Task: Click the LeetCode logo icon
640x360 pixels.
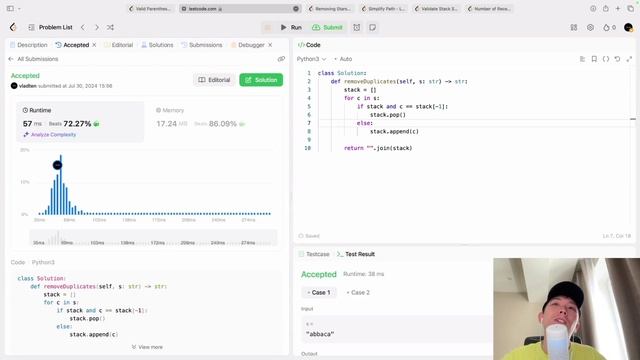Action: point(13,27)
